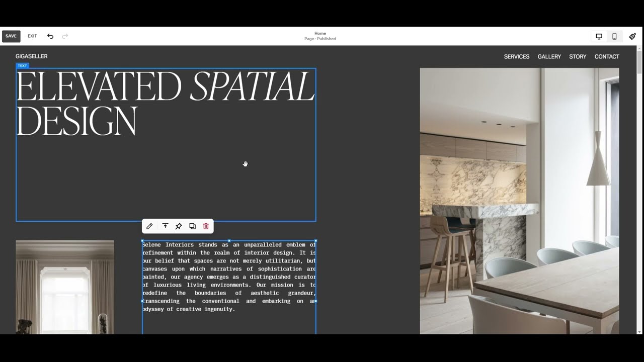Viewport: 644px width, 362px height.
Task: Duplicate the selected text block
Action: (192, 226)
